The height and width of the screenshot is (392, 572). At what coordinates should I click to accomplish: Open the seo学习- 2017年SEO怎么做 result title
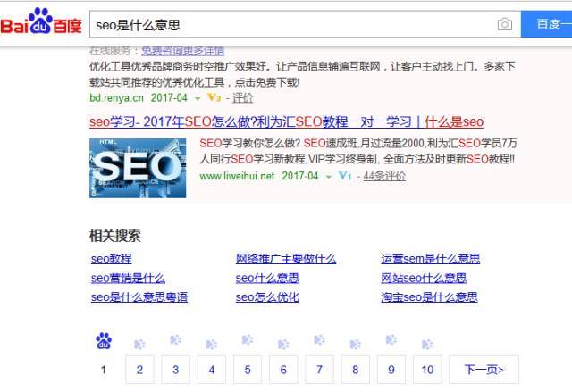point(286,121)
